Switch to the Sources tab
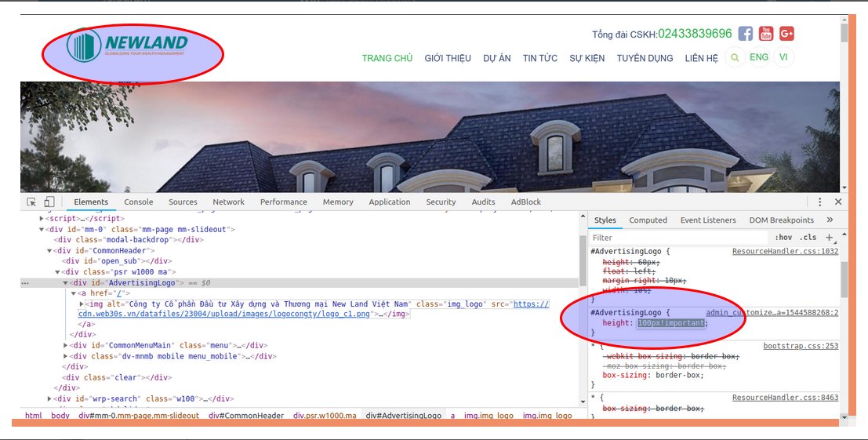This screenshot has width=868, height=440. coord(183,202)
